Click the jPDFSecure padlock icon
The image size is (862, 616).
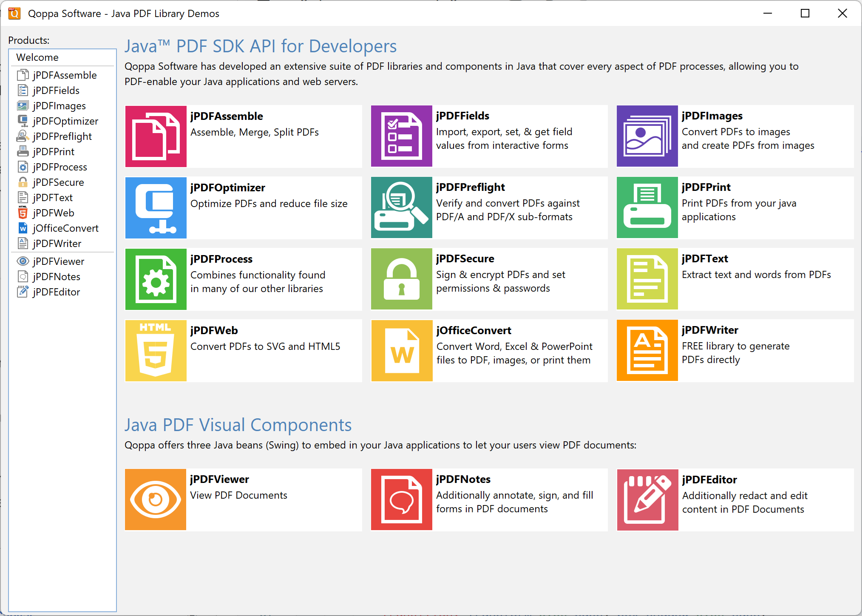click(401, 279)
